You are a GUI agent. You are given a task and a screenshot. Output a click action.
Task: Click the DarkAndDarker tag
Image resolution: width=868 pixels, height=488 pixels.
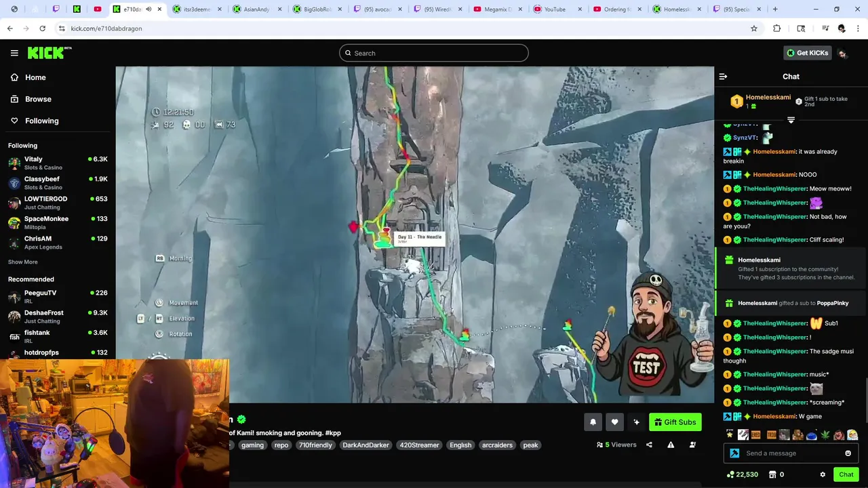(x=366, y=445)
